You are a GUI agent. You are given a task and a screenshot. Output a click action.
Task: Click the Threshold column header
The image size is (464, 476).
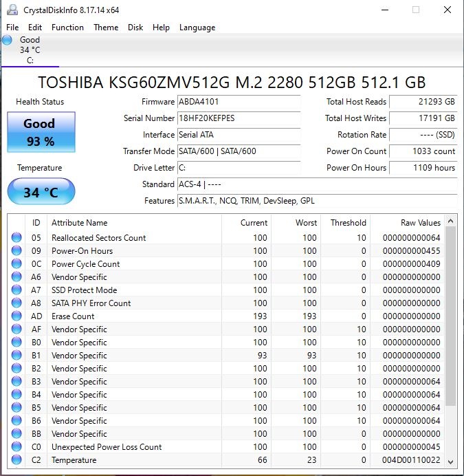(x=345, y=222)
